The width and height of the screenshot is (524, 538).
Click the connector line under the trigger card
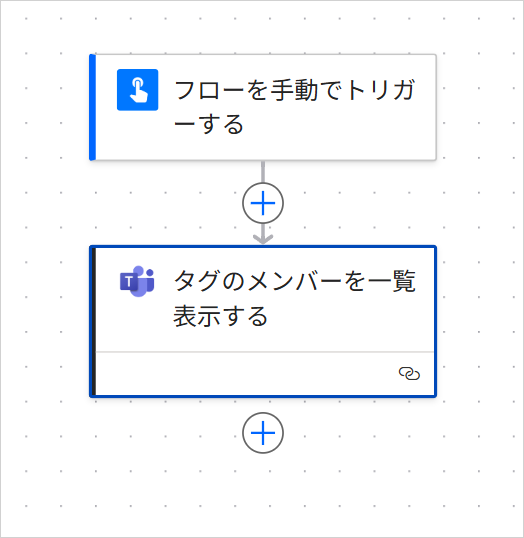click(x=263, y=172)
